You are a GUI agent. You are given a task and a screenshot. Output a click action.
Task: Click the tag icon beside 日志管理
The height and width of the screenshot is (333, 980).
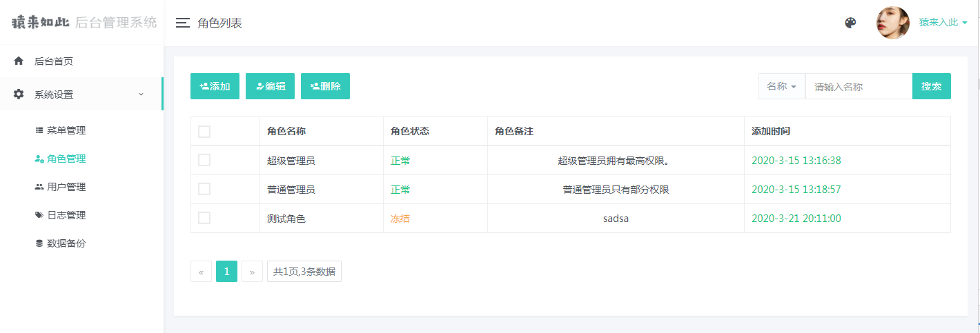pos(39,215)
